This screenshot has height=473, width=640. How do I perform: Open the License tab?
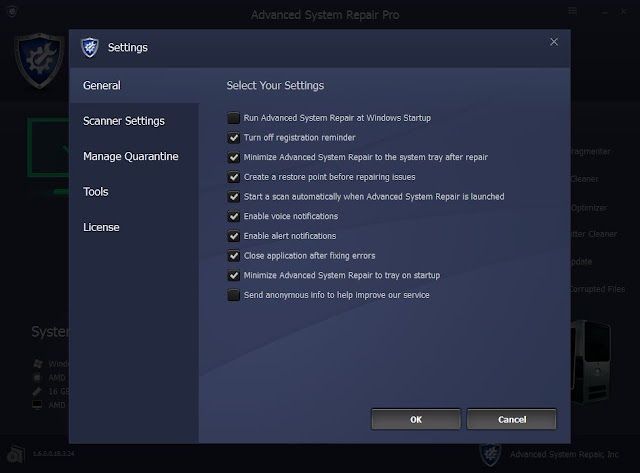[134, 227]
